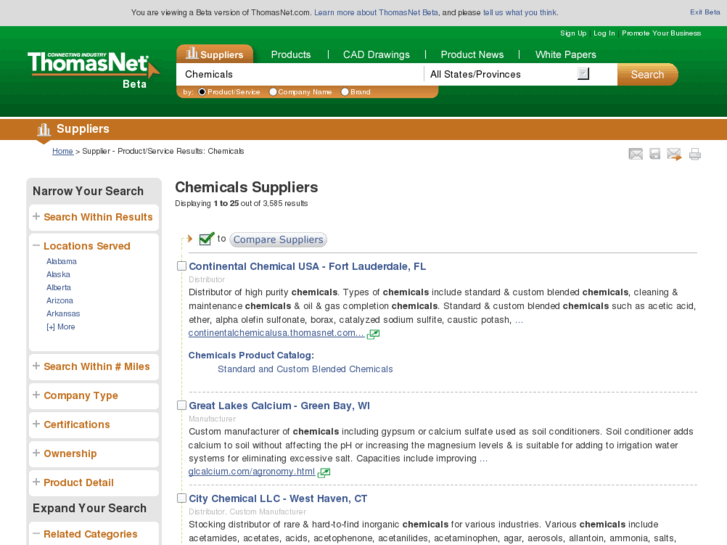Screen dimensions: 727x545
Task: Click the floppy disk save icon
Action: point(655,154)
